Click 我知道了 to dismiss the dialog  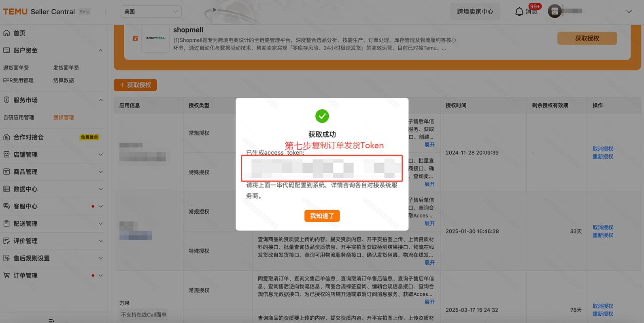[x=322, y=216]
